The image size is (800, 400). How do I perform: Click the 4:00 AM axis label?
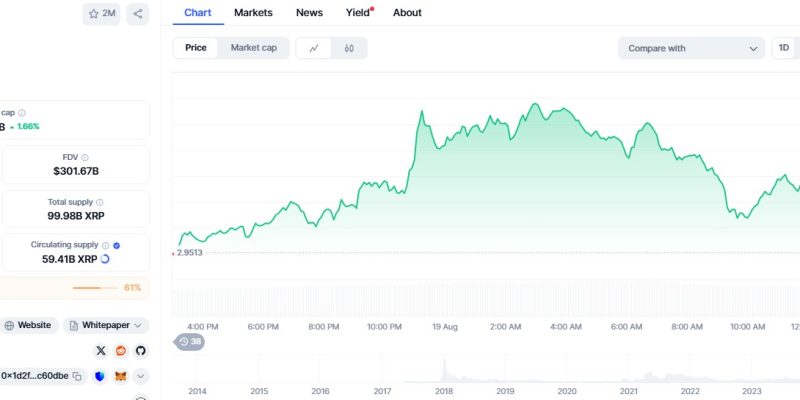[566, 327]
